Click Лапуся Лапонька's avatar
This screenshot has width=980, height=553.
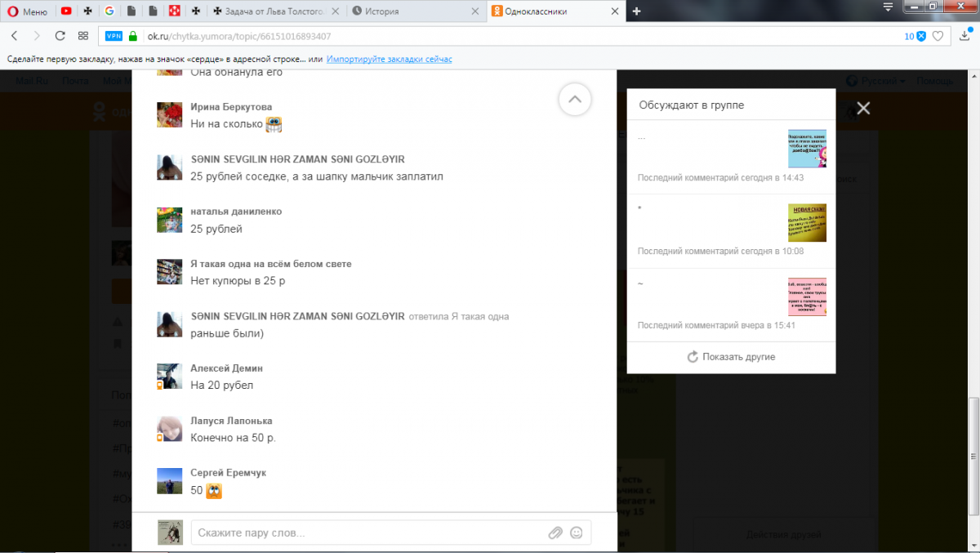coord(169,429)
